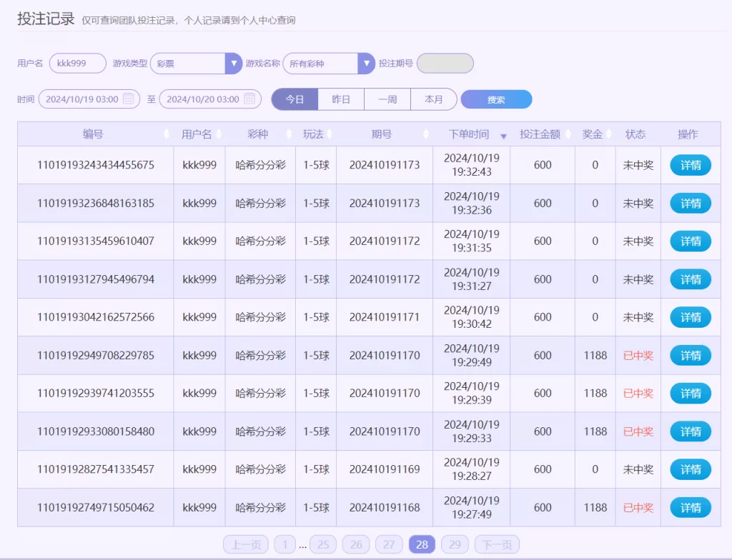Open the 彩票 game type combo box
The height and width of the screenshot is (560, 732).
pyautogui.click(x=196, y=64)
